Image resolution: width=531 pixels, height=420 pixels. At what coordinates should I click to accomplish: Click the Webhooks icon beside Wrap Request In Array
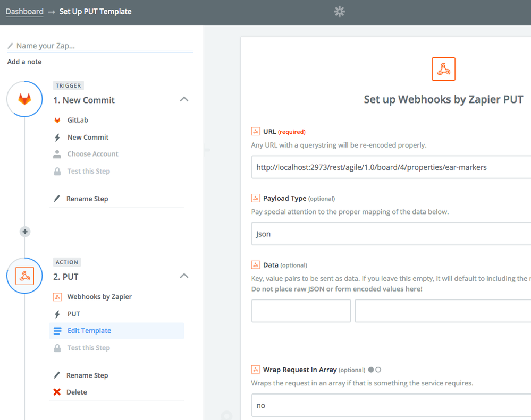(x=256, y=369)
